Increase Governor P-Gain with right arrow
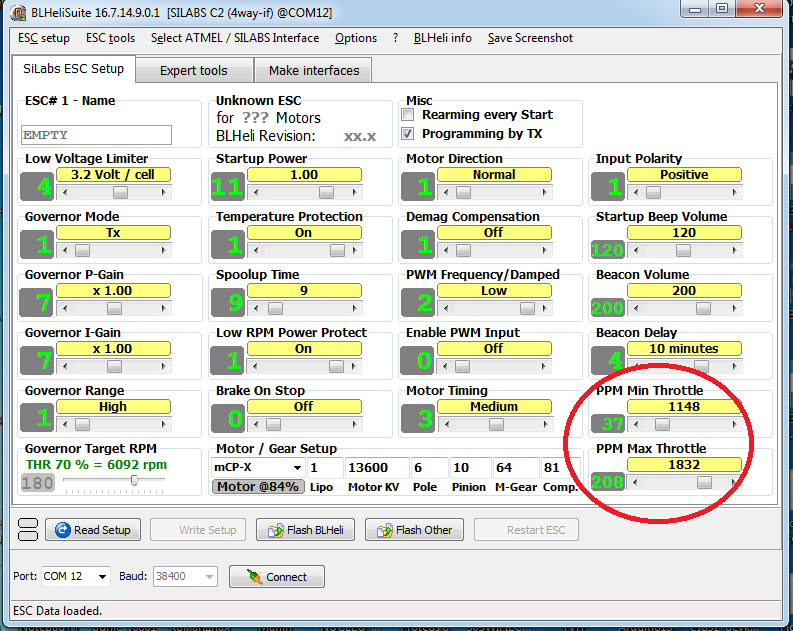This screenshot has width=793, height=631. click(x=163, y=308)
